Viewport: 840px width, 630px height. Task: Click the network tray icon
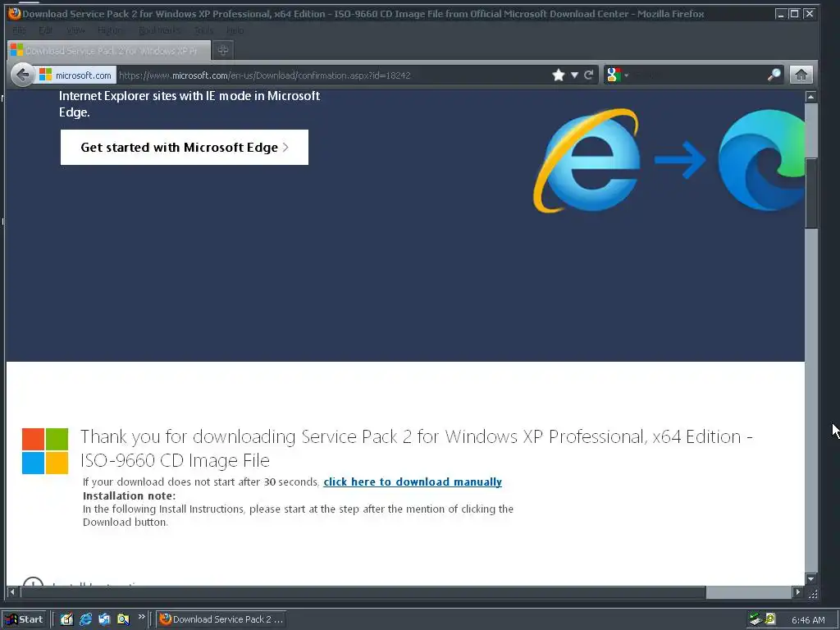756,619
